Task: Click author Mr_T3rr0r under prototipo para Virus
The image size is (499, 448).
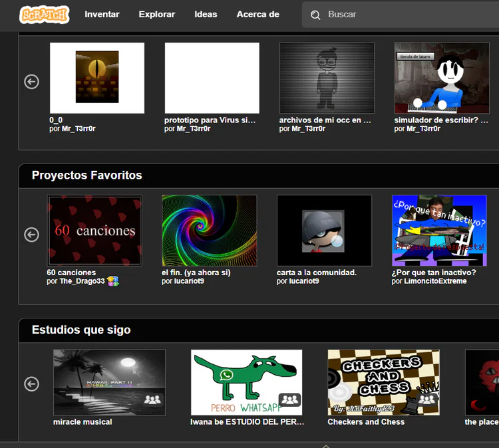Action: point(194,129)
